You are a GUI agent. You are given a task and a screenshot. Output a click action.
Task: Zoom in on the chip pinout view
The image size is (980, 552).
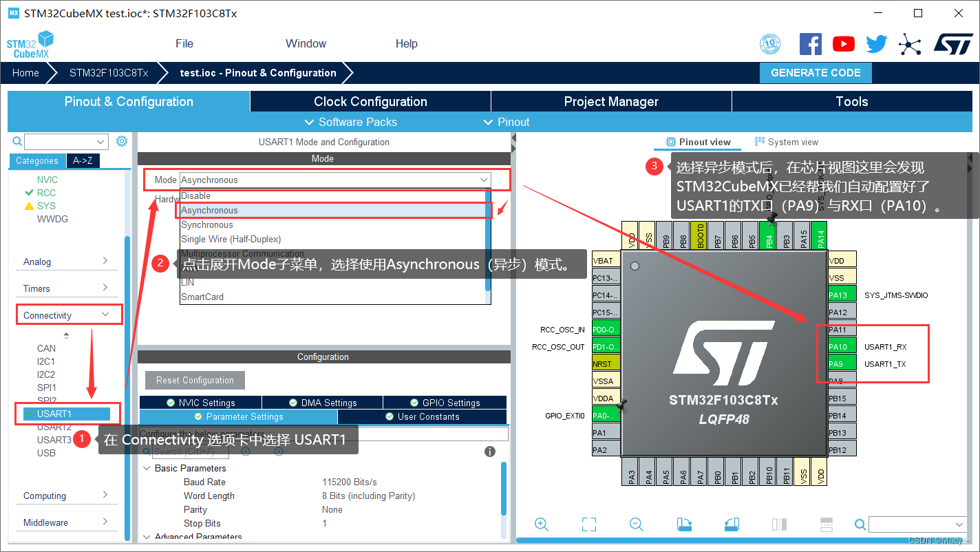[x=542, y=524]
